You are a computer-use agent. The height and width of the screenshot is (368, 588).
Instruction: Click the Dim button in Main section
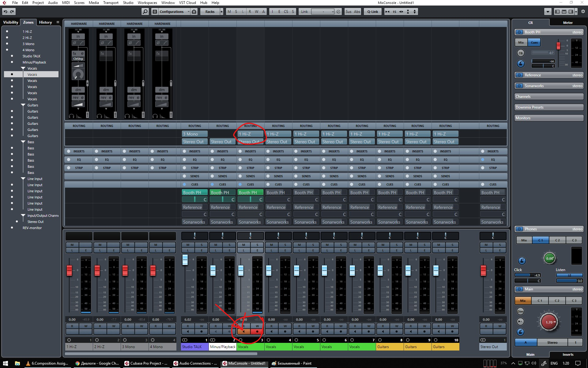coord(520,311)
